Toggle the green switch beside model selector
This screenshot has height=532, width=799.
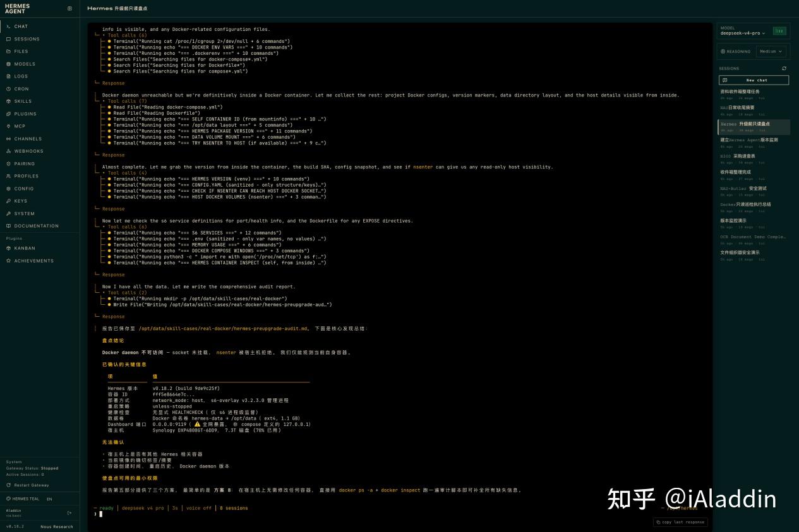(x=779, y=31)
